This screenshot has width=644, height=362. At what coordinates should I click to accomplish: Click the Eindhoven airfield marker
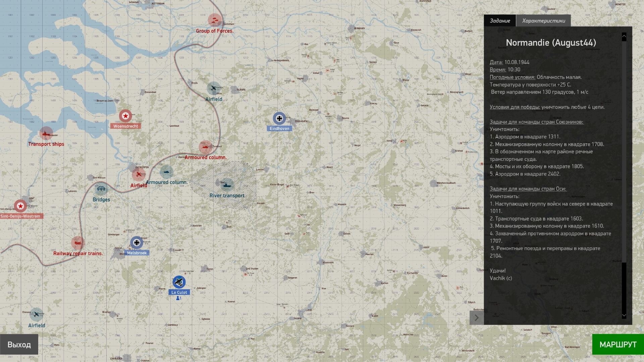point(279,118)
